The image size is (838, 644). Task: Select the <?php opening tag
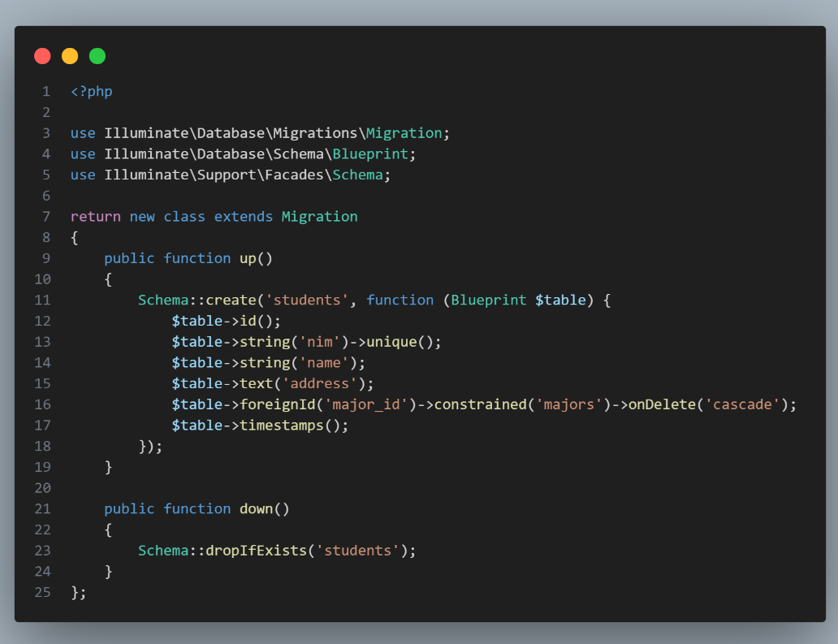91,91
